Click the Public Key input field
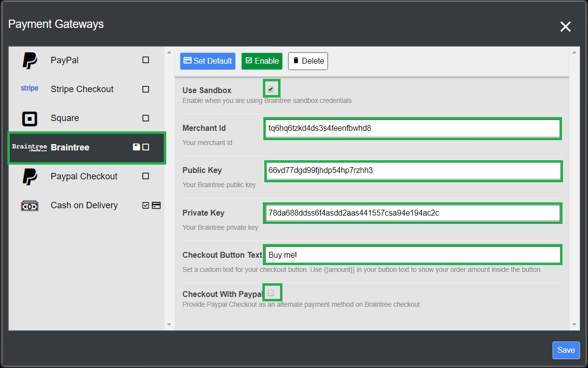This screenshot has width=588, height=368. tap(413, 171)
